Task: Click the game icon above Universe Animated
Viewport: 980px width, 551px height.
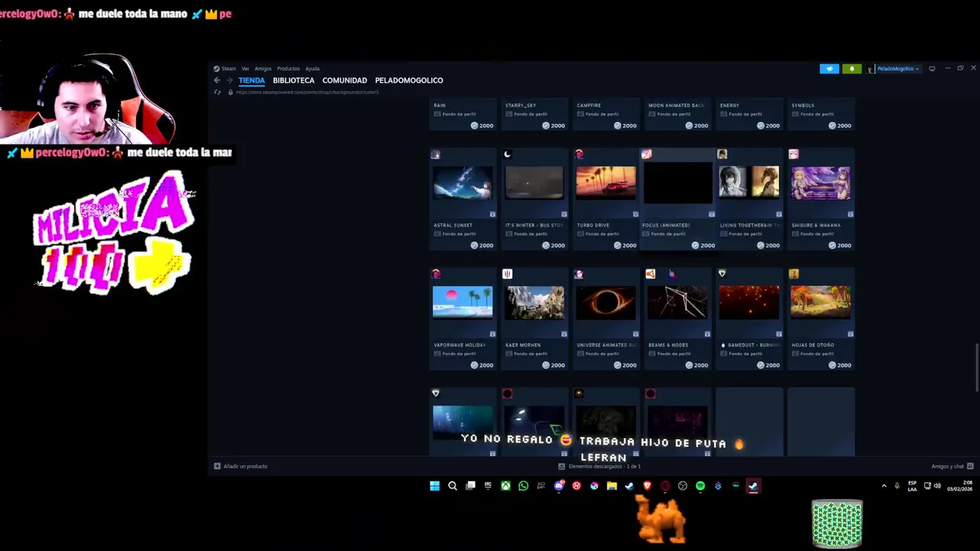Action: point(579,274)
